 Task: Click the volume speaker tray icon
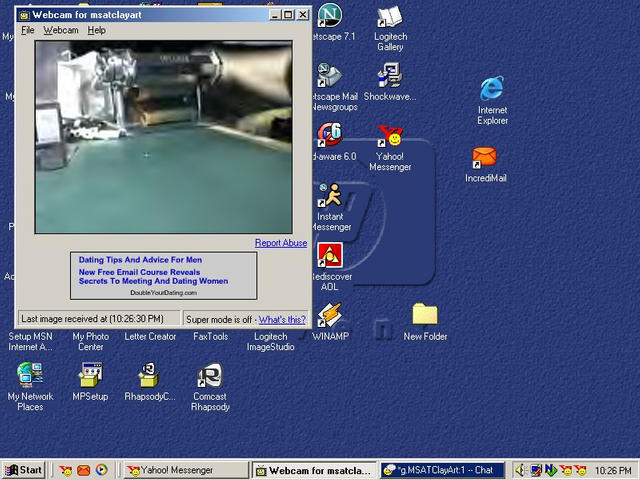pos(520,471)
